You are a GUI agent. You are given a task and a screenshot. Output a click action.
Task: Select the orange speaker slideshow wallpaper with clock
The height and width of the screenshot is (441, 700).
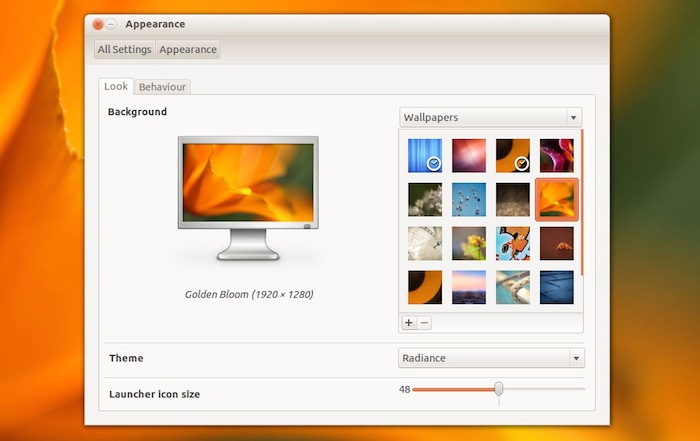(x=512, y=155)
